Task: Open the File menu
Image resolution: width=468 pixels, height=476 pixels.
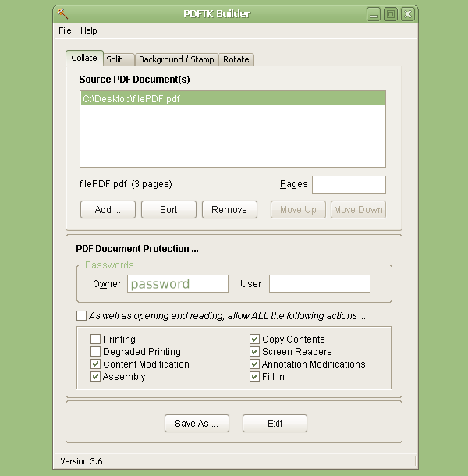Action: [x=65, y=30]
